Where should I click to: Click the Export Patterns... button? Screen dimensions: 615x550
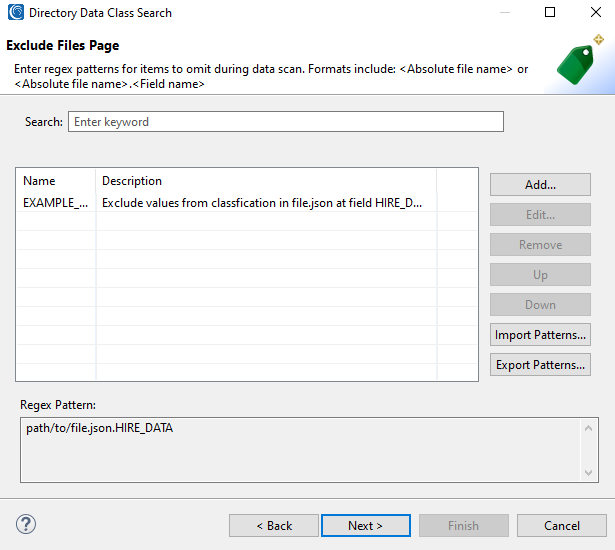tap(540, 365)
